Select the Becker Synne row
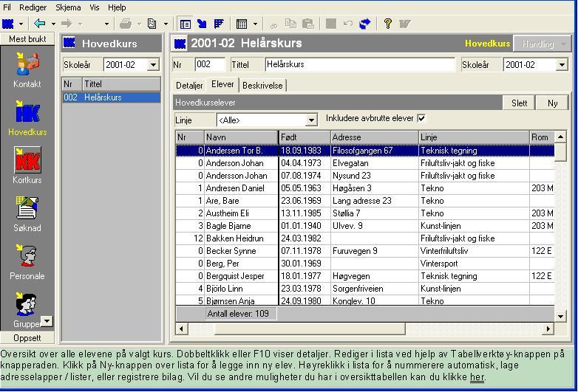 [x=365, y=251]
